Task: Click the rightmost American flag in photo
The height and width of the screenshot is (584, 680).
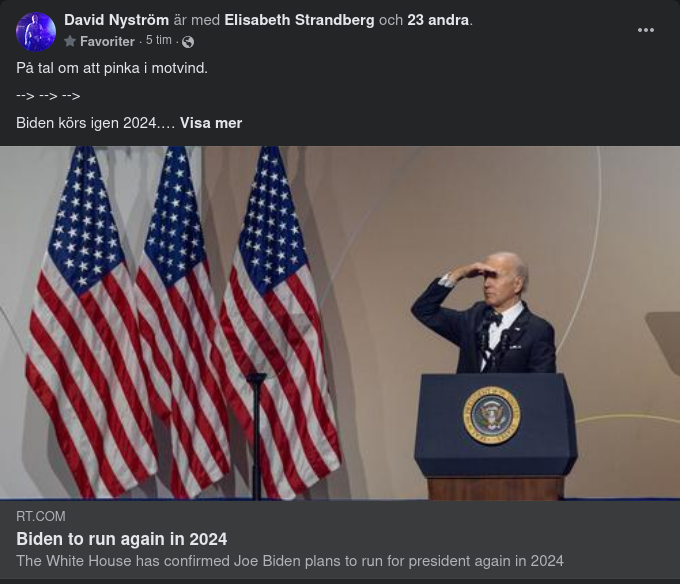Action: [x=278, y=323]
